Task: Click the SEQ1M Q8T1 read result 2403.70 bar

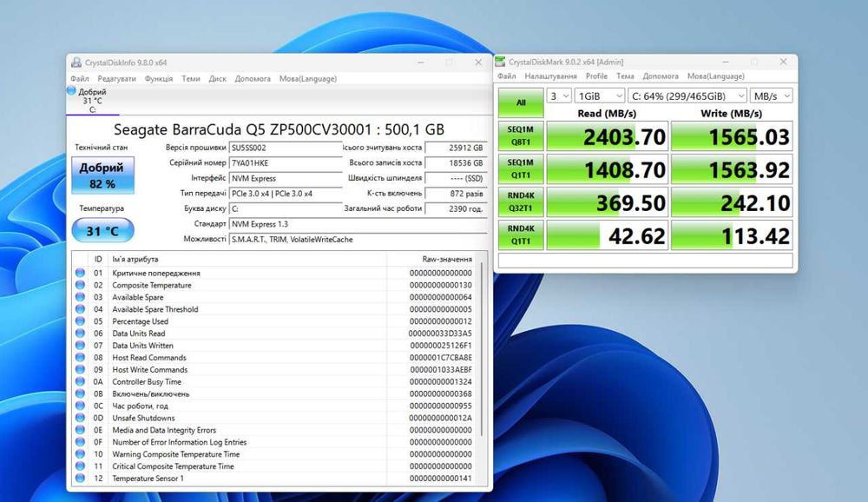Action: (x=608, y=136)
